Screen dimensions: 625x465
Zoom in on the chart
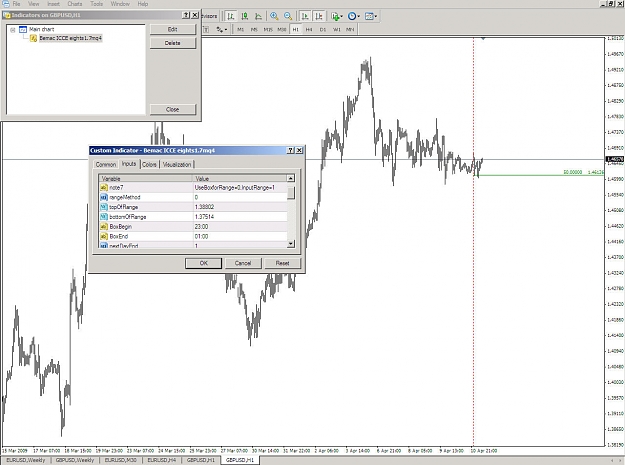tap(274, 16)
